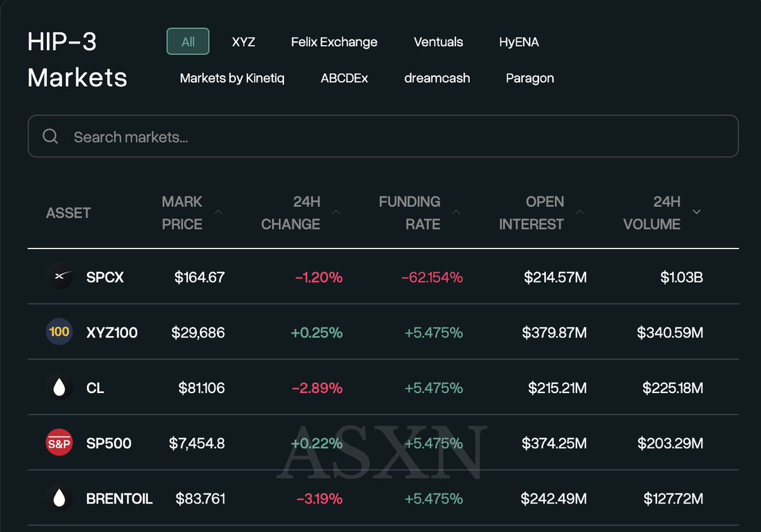Click the BRENTOIL oil drop icon
The width and height of the screenshot is (761, 532).
pos(60,498)
